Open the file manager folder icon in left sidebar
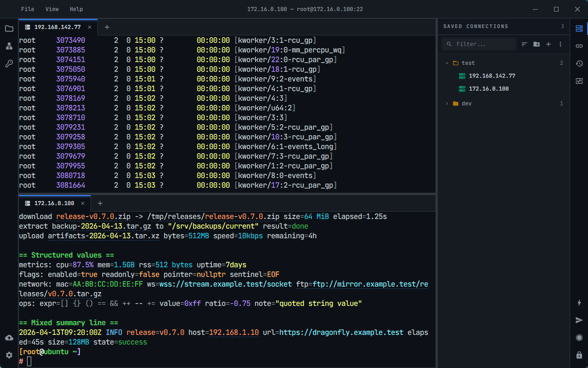 (x=9, y=29)
